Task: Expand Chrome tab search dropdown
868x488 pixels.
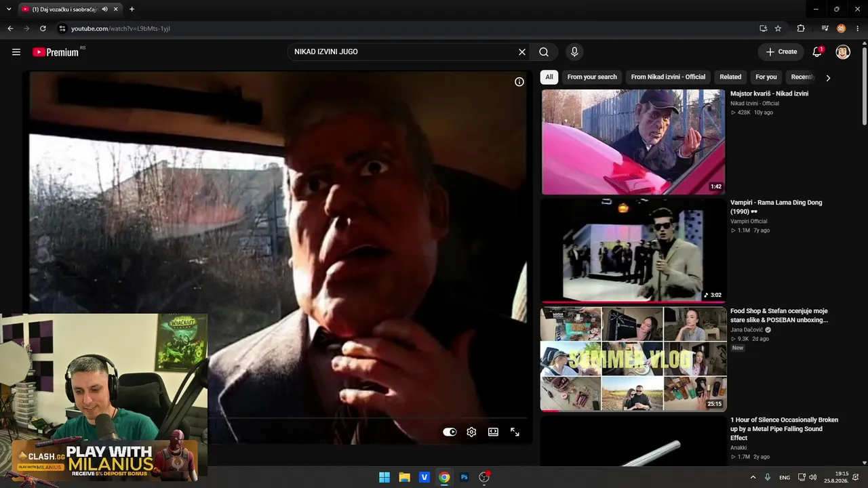Action: pos(9,9)
